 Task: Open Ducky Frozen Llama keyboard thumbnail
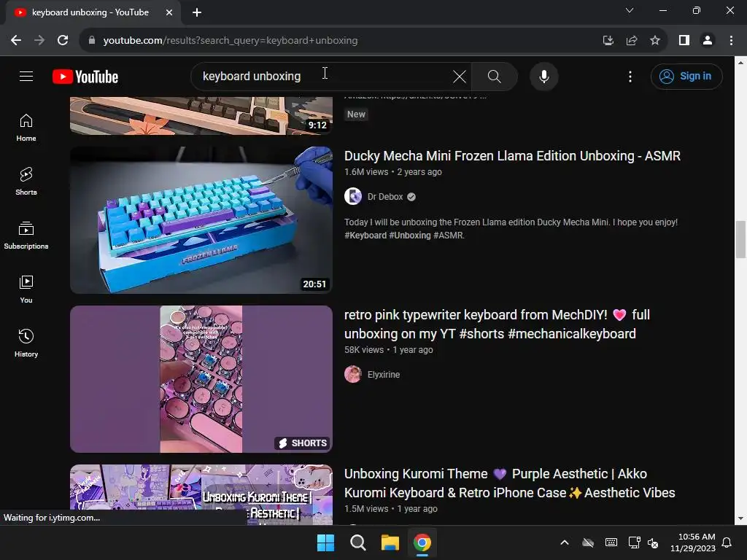pos(201,219)
